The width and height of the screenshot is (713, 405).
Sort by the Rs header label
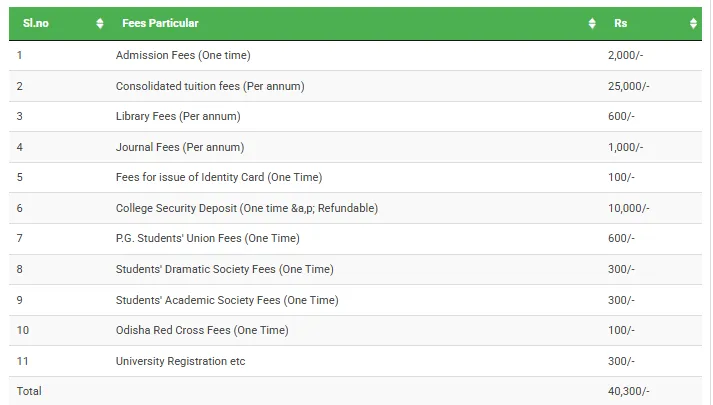620,23
